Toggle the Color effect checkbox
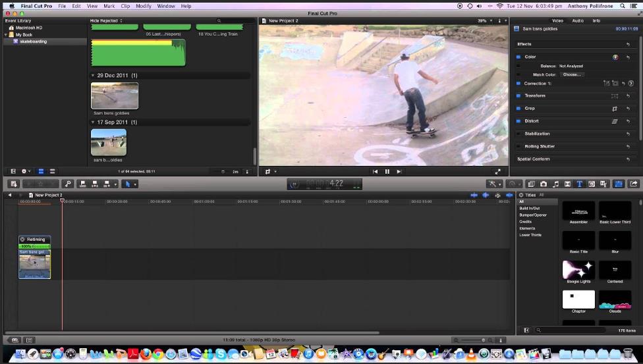This screenshot has height=364, width=643. point(518,57)
